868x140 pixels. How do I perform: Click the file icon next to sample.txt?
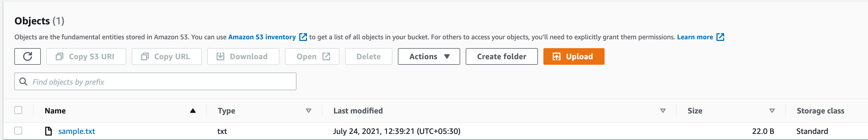[x=48, y=131]
